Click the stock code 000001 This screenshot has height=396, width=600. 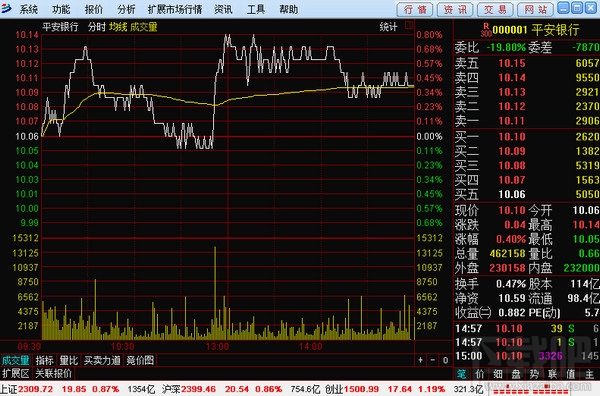point(510,30)
